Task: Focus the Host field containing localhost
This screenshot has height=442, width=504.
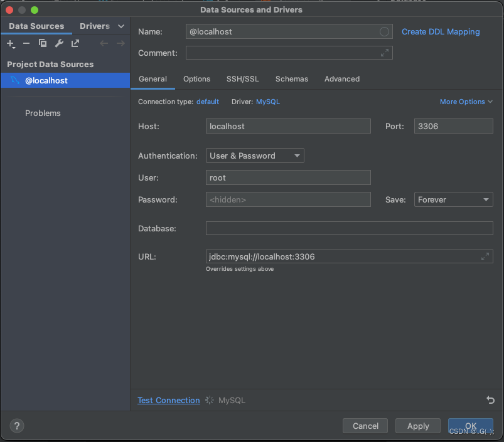Action: pyautogui.click(x=288, y=126)
